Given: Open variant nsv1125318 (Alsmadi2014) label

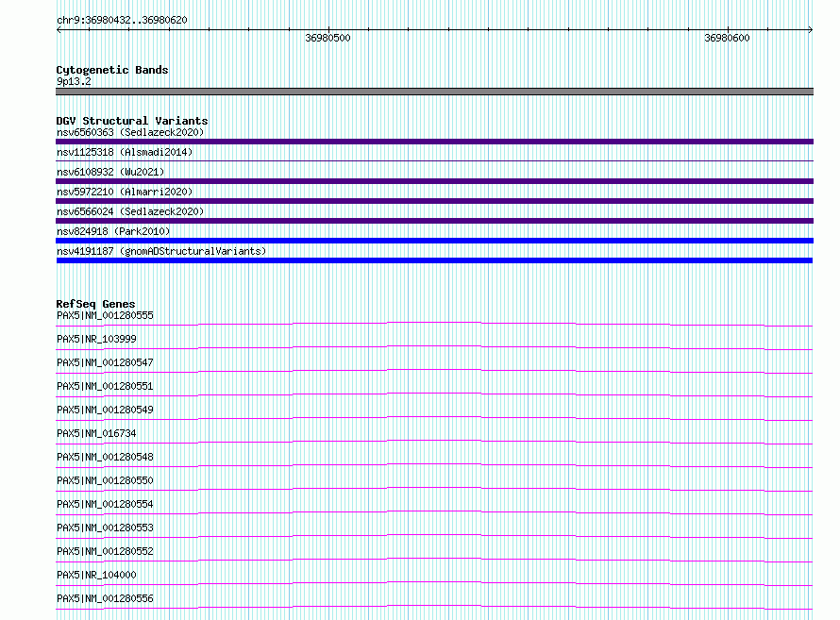Looking at the screenshot, I should click(x=125, y=152).
